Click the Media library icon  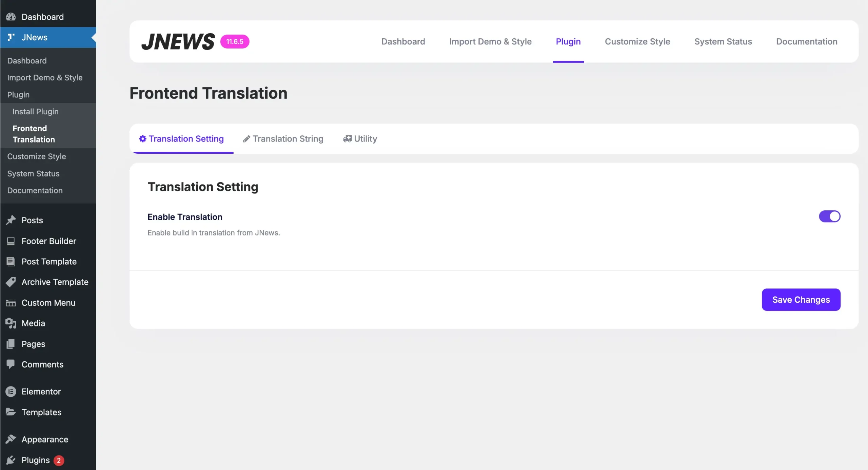tap(11, 323)
